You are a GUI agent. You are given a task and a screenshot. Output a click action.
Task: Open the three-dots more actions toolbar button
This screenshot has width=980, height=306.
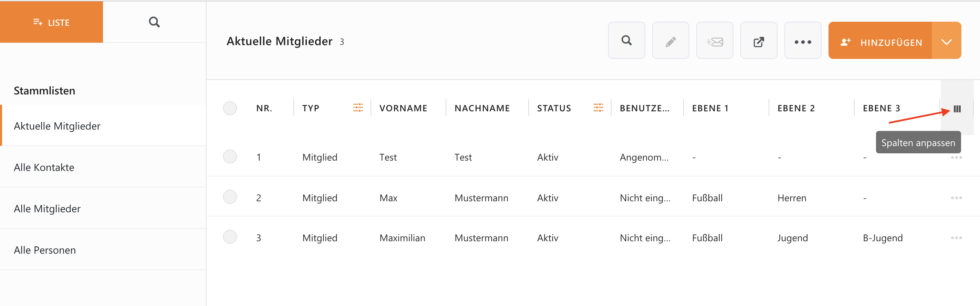click(803, 40)
